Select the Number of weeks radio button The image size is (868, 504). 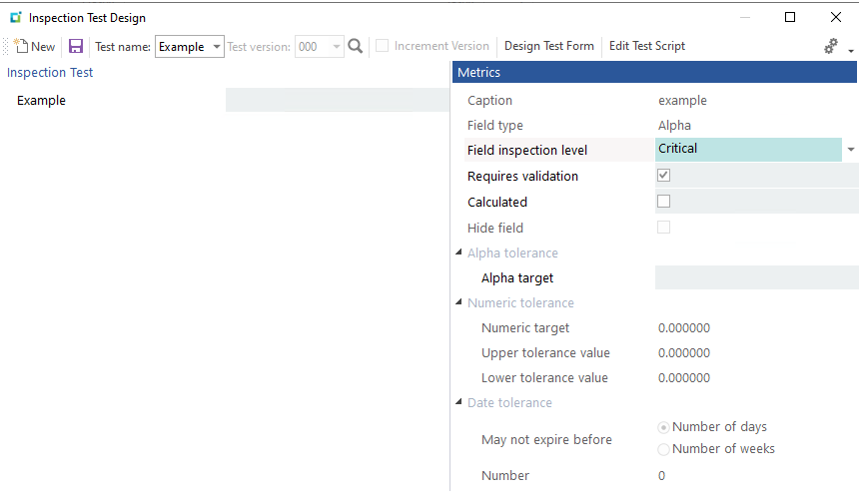[x=664, y=449]
